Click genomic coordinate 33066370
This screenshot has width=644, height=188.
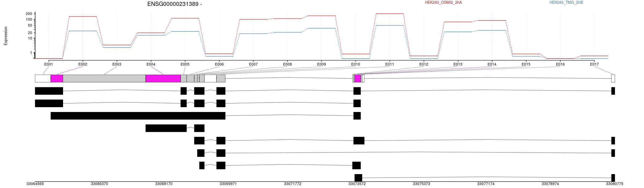tap(99, 184)
